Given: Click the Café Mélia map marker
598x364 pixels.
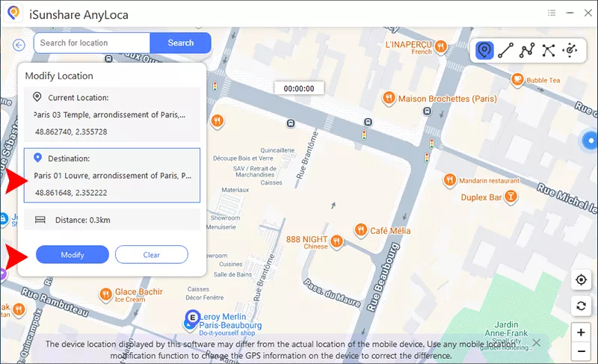Looking at the screenshot, I should [360, 230].
